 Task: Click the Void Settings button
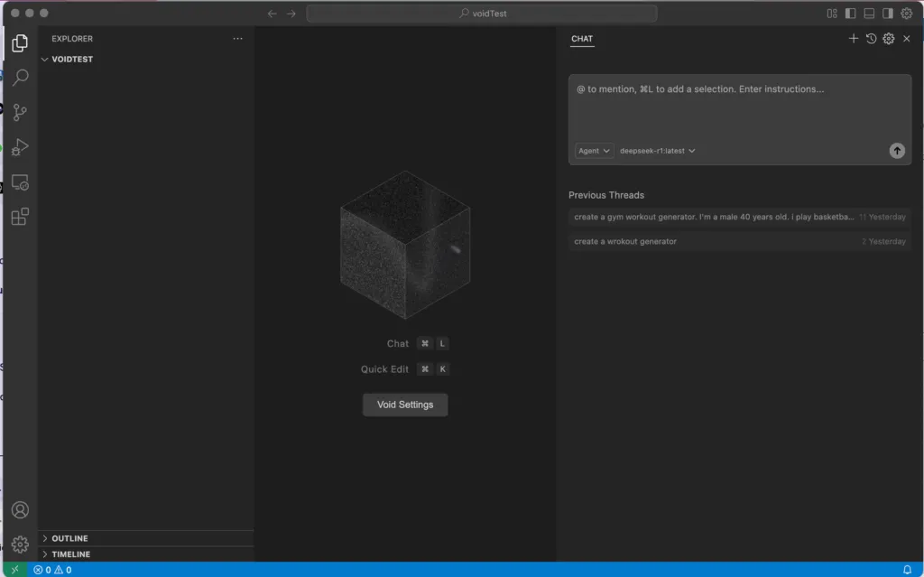(404, 405)
